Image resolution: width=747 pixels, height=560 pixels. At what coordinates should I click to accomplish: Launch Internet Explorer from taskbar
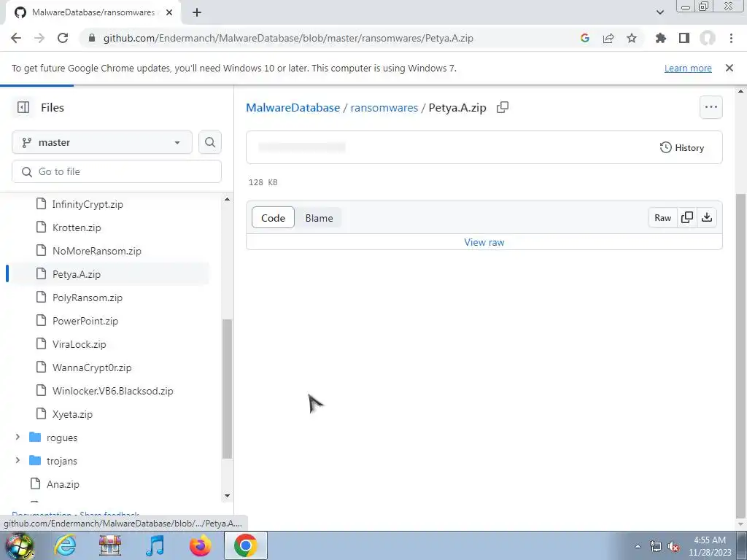65,545
